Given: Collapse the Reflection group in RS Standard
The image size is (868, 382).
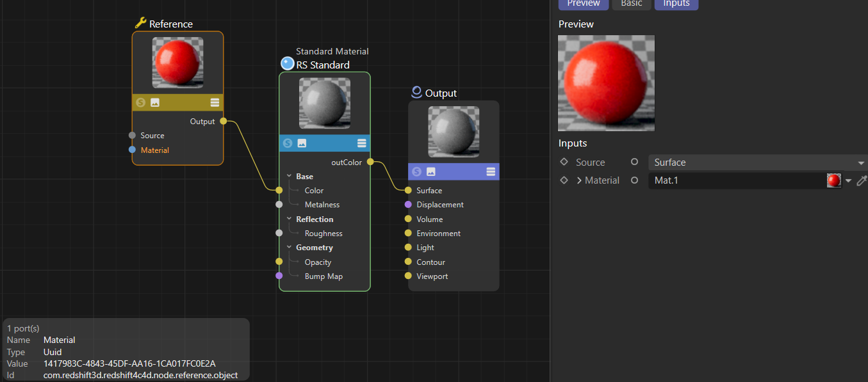Looking at the screenshot, I should (x=289, y=219).
